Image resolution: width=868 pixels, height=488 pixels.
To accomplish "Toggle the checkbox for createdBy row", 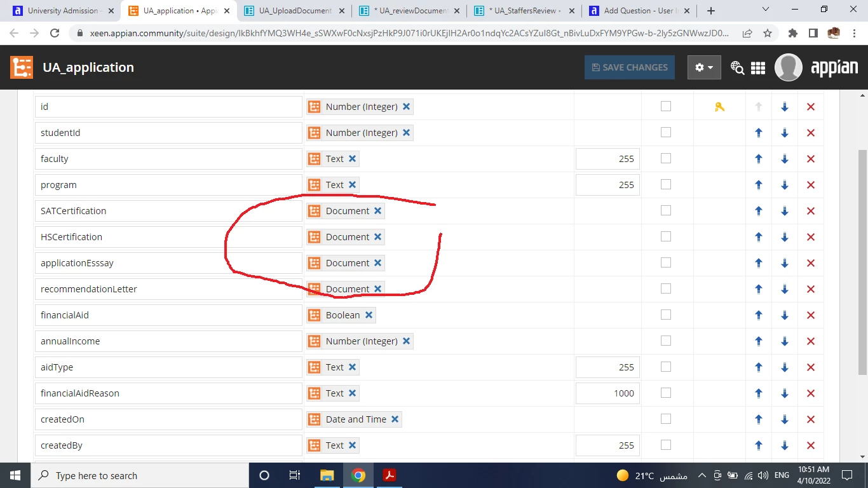I will [666, 445].
